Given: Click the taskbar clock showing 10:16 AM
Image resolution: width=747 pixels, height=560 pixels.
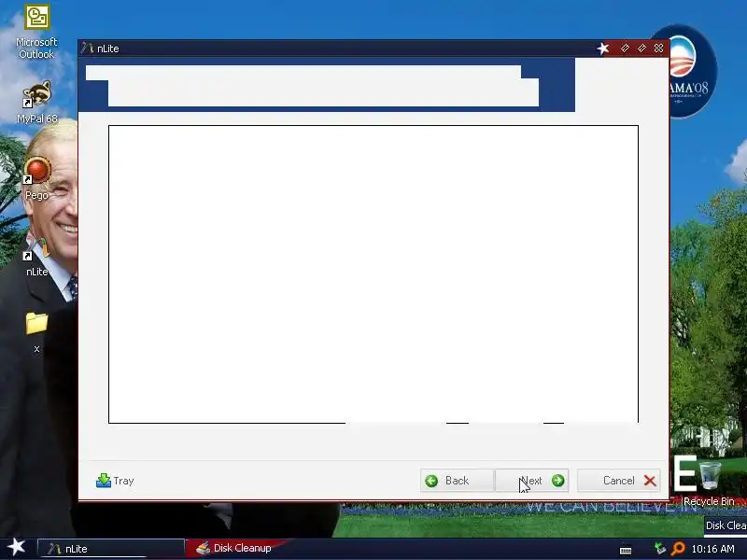Looking at the screenshot, I should click(712, 549).
